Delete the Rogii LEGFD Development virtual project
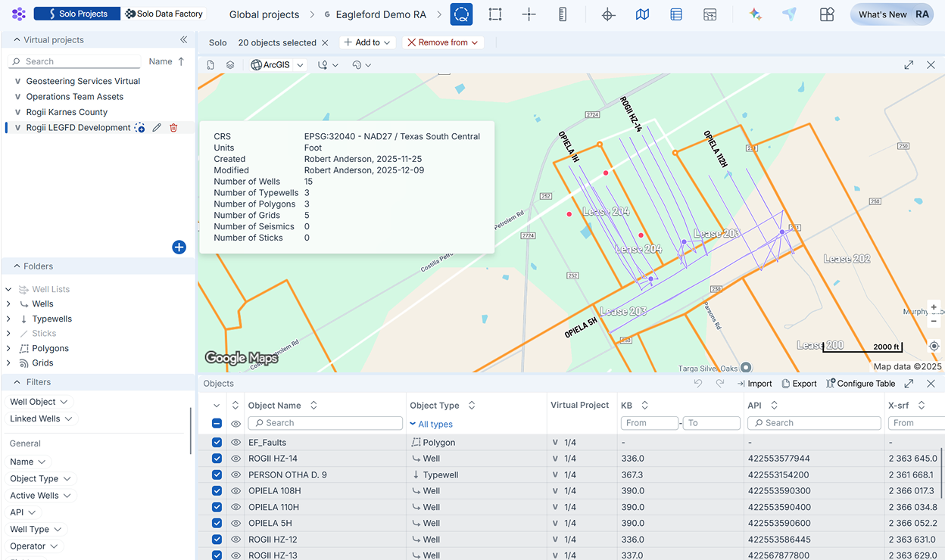This screenshot has height=560, width=945. 173,128
